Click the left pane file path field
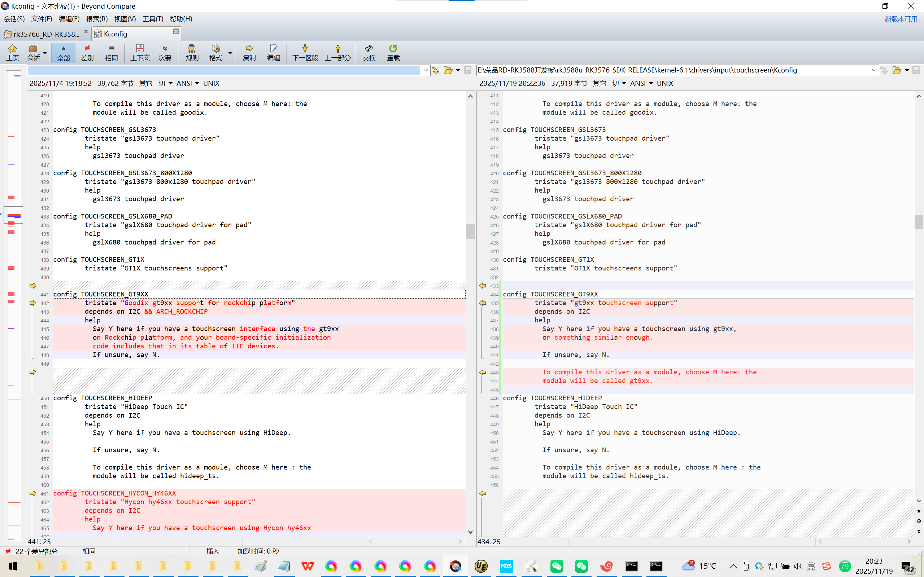The height and width of the screenshot is (577, 924). click(x=223, y=70)
